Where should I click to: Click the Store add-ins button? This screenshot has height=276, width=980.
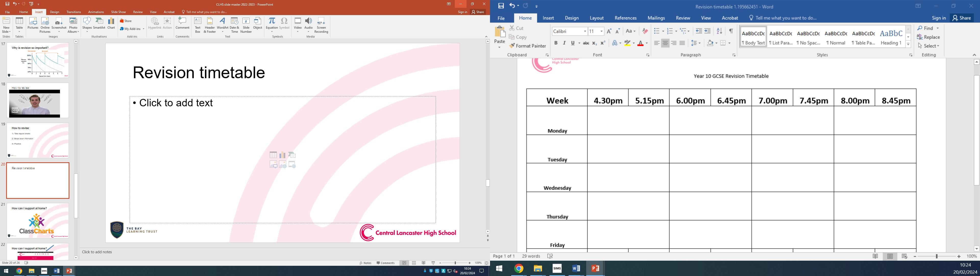pyautogui.click(x=126, y=21)
